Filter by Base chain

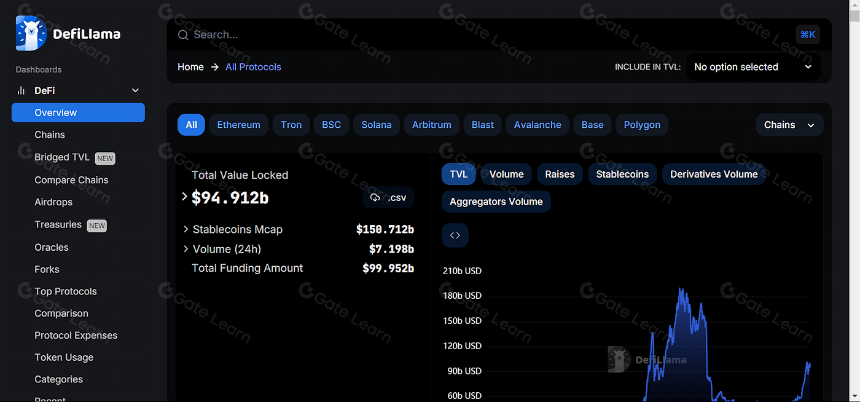pyautogui.click(x=592, y=125)
